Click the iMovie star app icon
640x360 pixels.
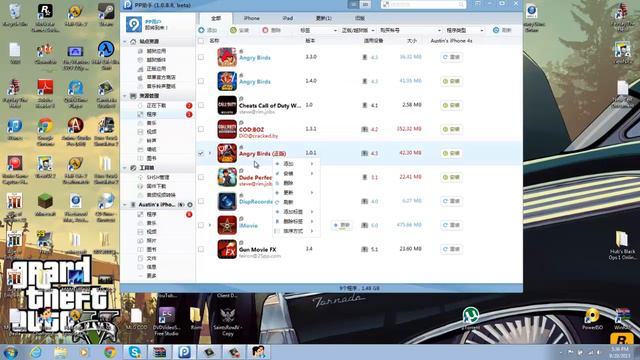tap(227, 225)
